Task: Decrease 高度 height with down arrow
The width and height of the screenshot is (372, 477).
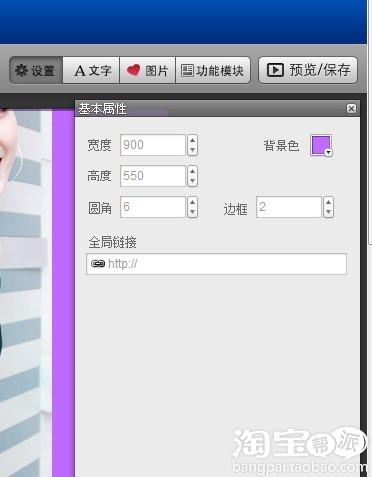Action: (x=192, y=181)
